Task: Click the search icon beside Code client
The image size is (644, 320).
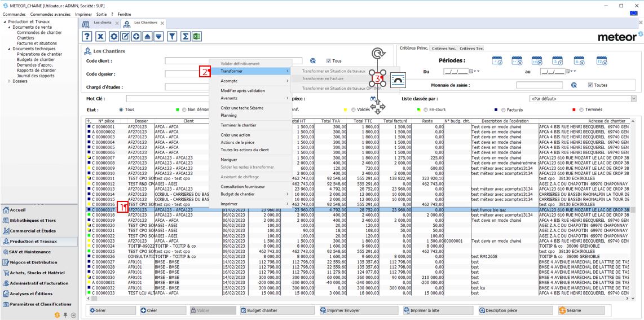Action: tap(313, 60)
